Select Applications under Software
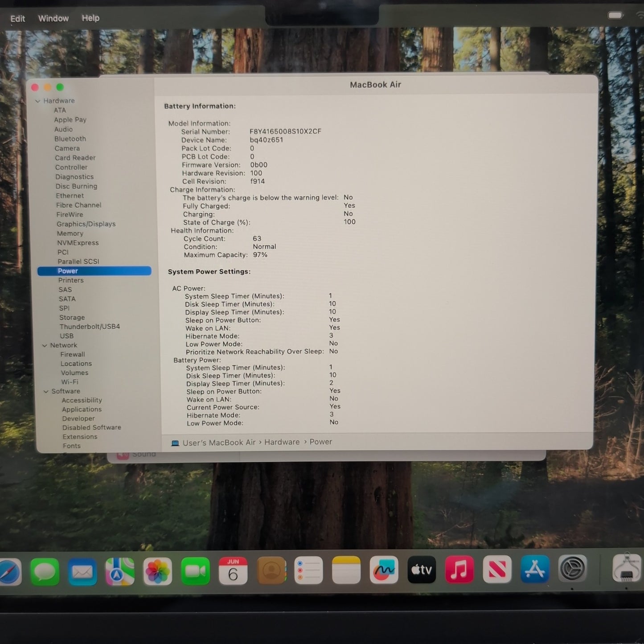The height and width of the screenshot is (644, 644). [x=82, y=409]
